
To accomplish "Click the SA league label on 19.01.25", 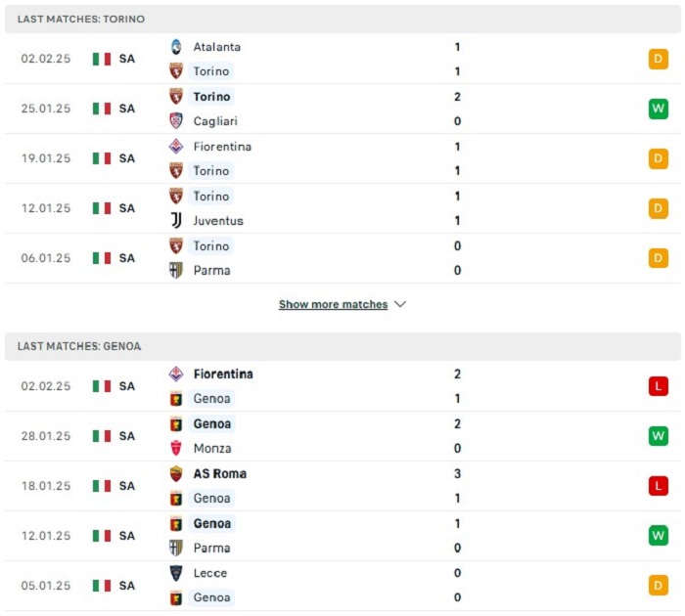I will (x=127, y=158).
